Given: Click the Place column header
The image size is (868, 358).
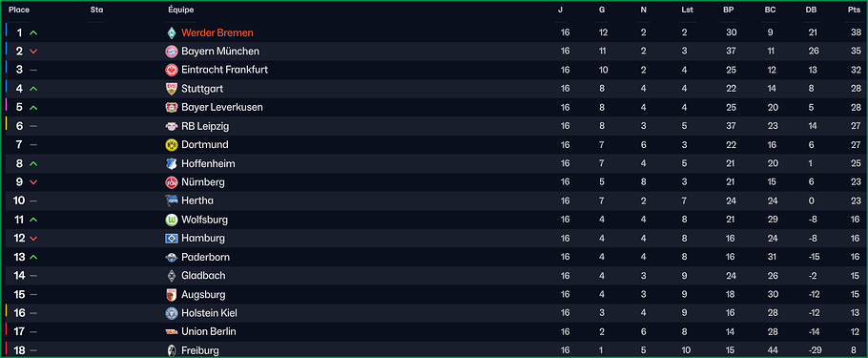Looking at the screenshot, I should [19, 10].
